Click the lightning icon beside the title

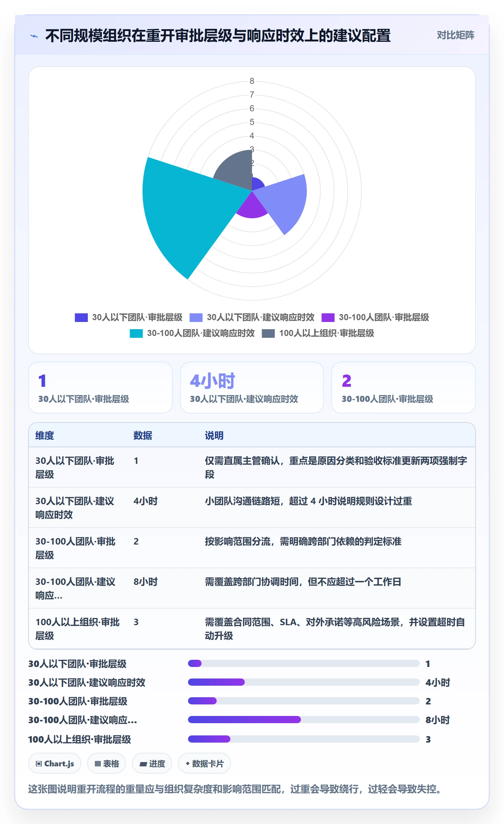[x=34, y=36]
